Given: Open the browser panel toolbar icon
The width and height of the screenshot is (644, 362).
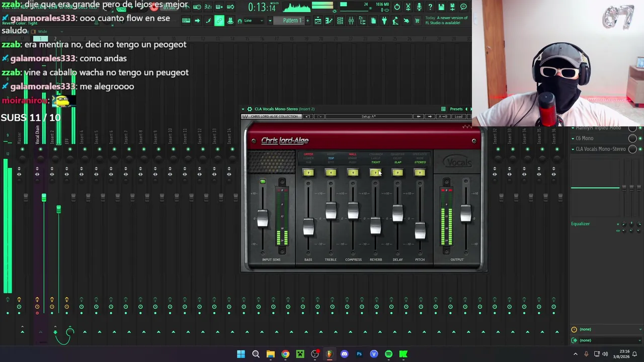Looking at the screenshot, I should (x=362, y=21).
